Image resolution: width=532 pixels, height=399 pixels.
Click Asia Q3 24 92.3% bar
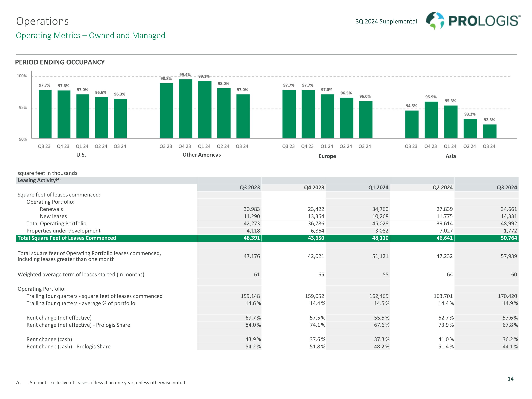click(x=489, y=131)
